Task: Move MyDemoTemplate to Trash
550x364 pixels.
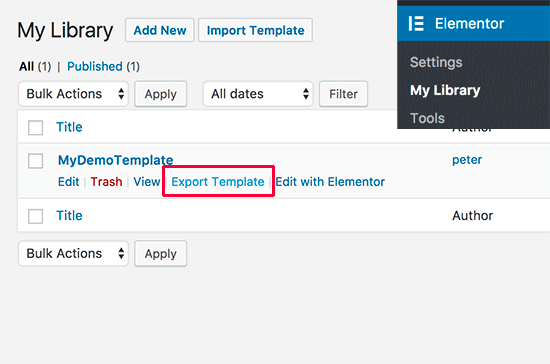Action: click(106, 182)
